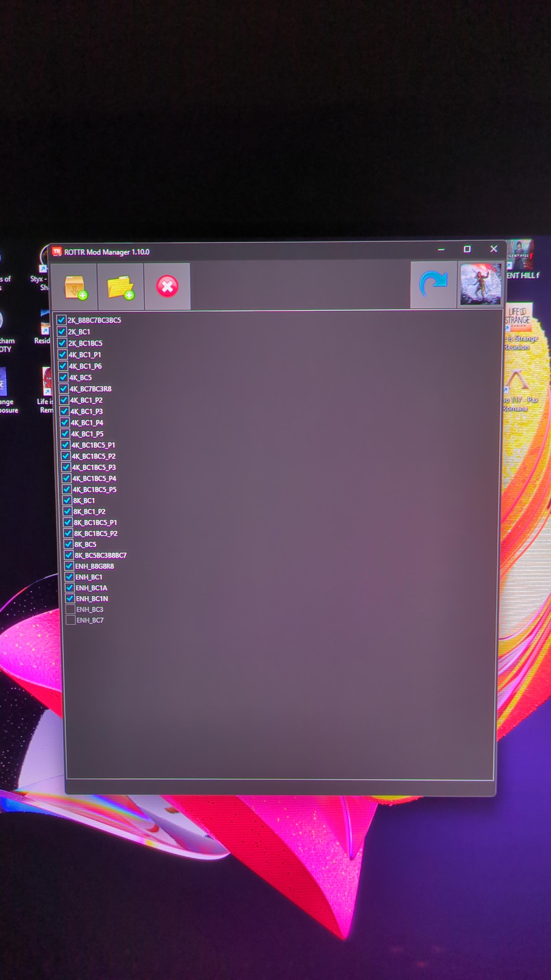
Task: Click the ROTTR Mod Manager title bar icon
Action: pyautogui.click(x=57, y=252)
